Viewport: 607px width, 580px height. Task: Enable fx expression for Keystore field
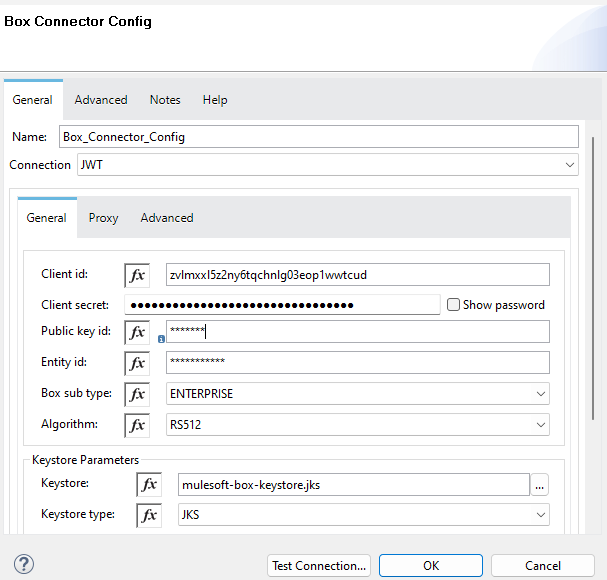pos(149,485)
